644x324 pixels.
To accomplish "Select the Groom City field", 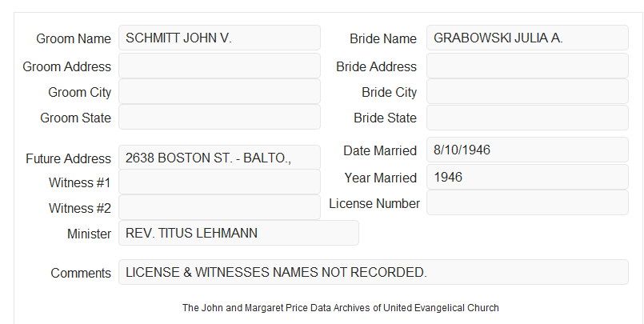I will point(219,91).
